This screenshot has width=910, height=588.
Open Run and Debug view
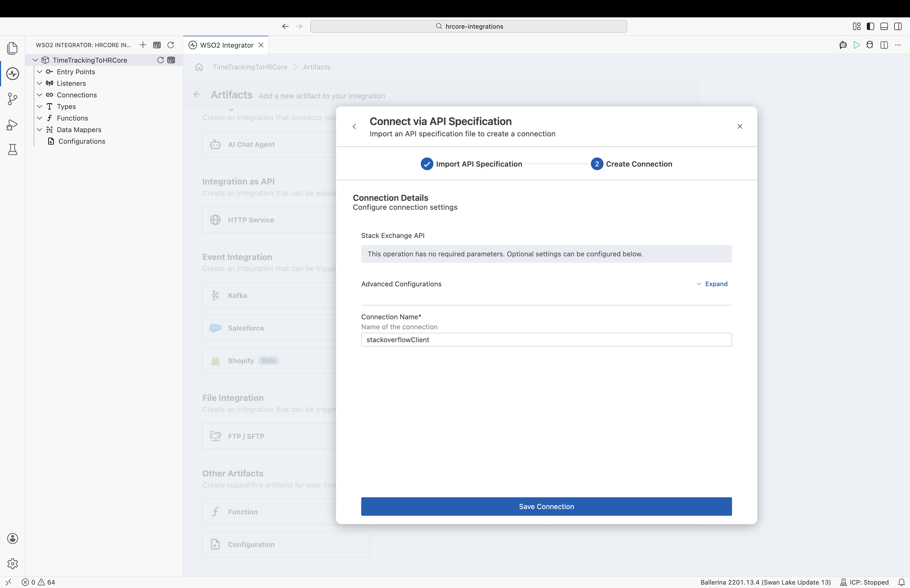coord(13,125)
